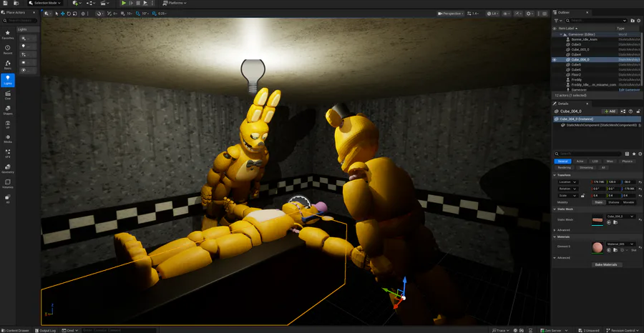Screen dimensions: 644x333
Task: Click the Save level icon in top toolbar
Action: pyautogui.click(x=5, y=3)
